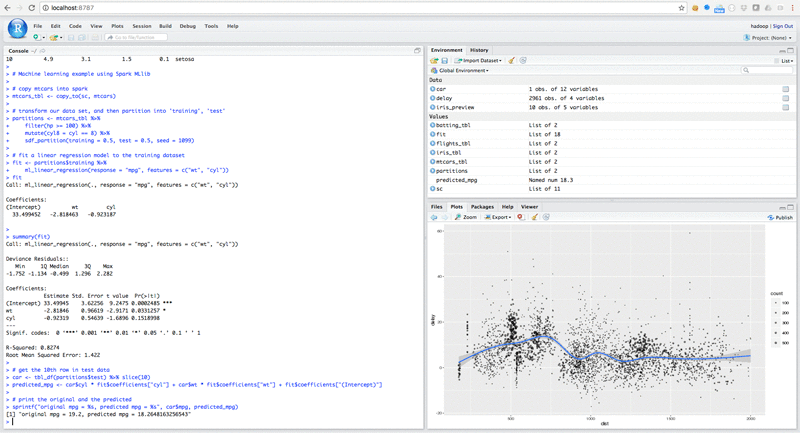Click the refresh icon in Plots toolbar
800x433 pixels.
point(546,217)
